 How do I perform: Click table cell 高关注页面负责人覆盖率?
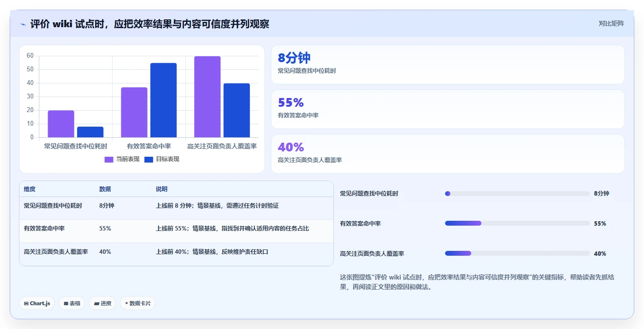tap(56, 252)
